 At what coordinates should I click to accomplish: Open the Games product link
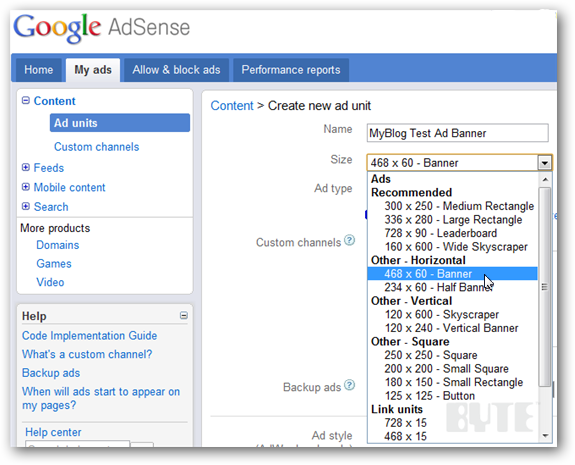[54, 264]
